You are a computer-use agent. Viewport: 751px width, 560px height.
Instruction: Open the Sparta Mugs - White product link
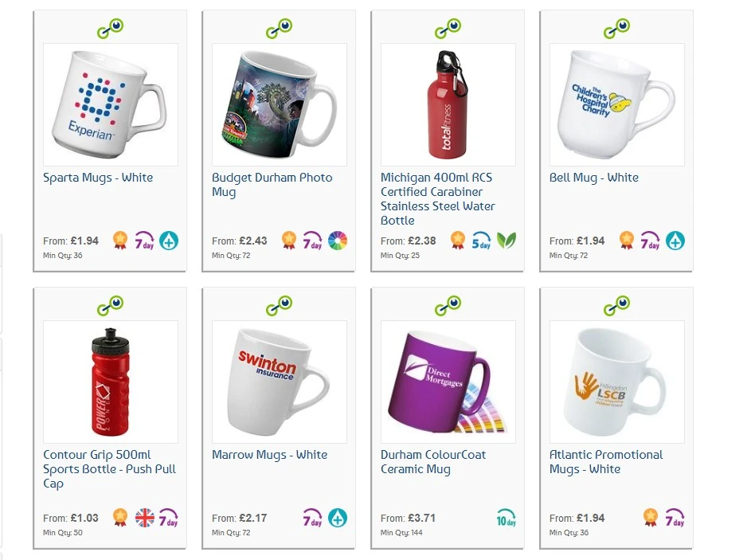click(x=98, y=178)
